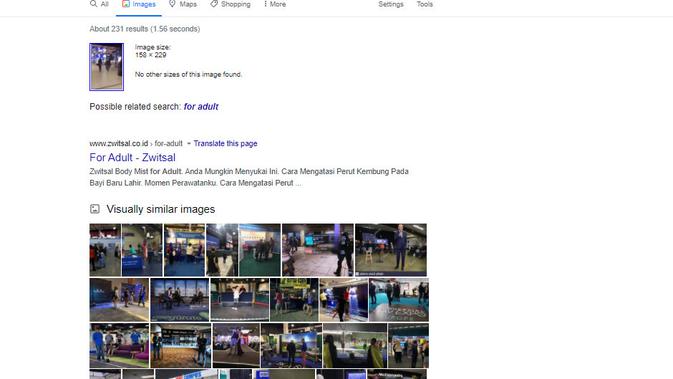Open the Shopping search tab

click(230, 4)
